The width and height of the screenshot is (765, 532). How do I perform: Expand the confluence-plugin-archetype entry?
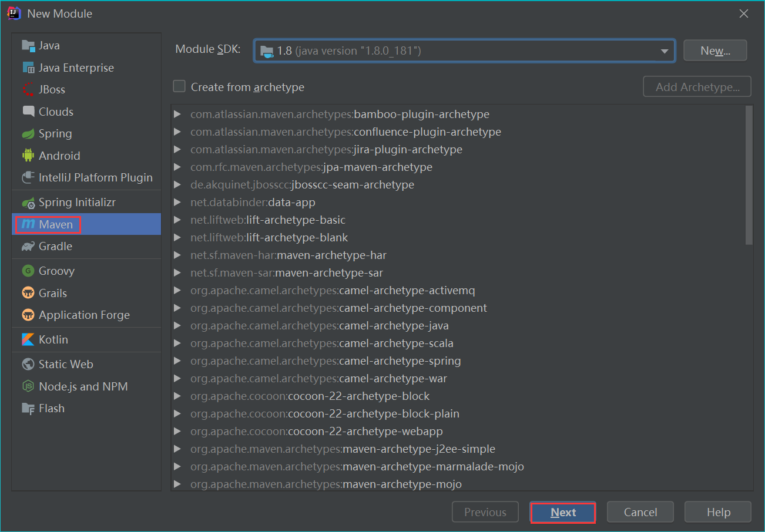click(177, 132)
